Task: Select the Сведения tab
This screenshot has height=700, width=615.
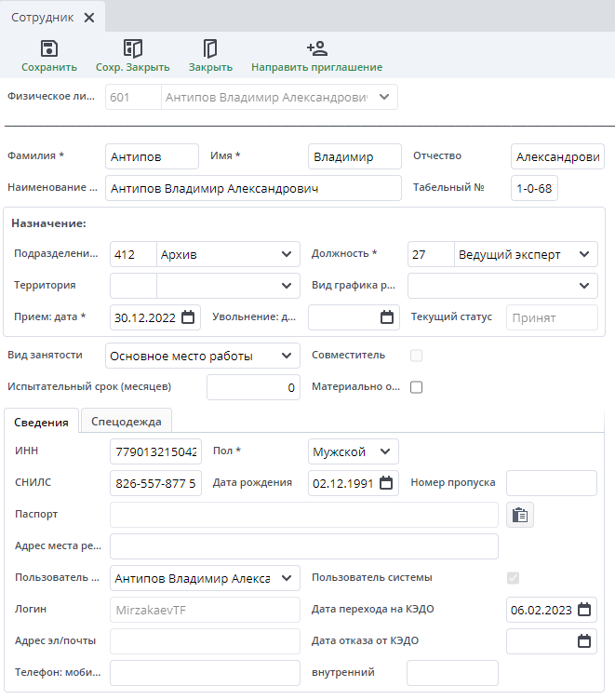Action: coord(42,423)
